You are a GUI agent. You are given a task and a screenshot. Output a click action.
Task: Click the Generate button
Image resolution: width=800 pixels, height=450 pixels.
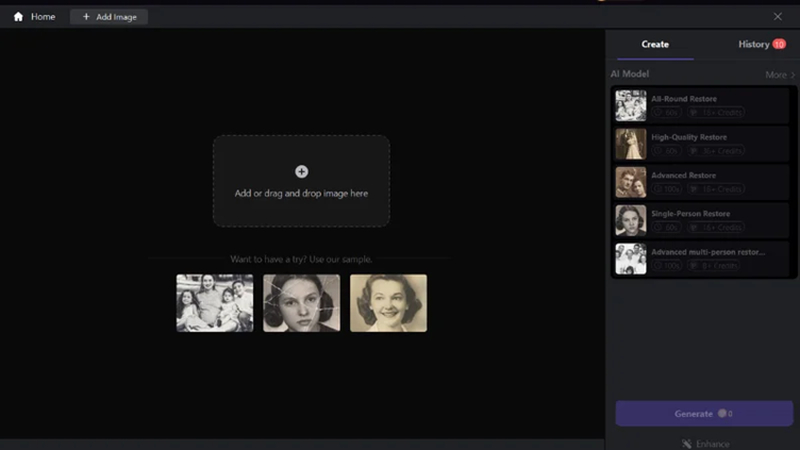point(704,414)
